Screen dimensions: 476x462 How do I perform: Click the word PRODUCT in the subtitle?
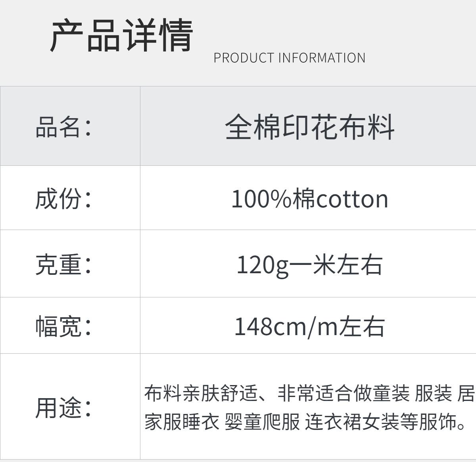coord(244,58)
